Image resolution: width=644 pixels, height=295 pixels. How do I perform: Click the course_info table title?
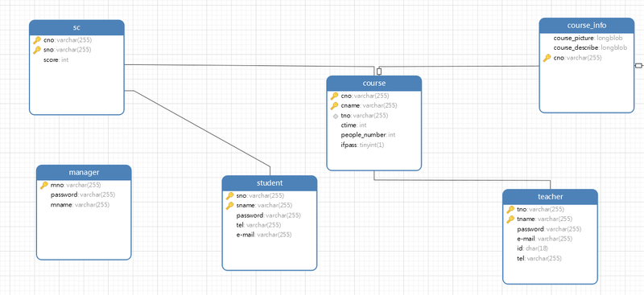(x=587, y=26)
